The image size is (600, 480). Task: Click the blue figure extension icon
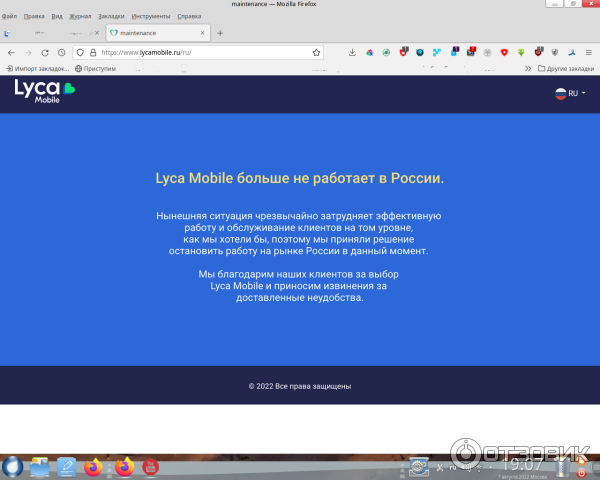[572, 53]
